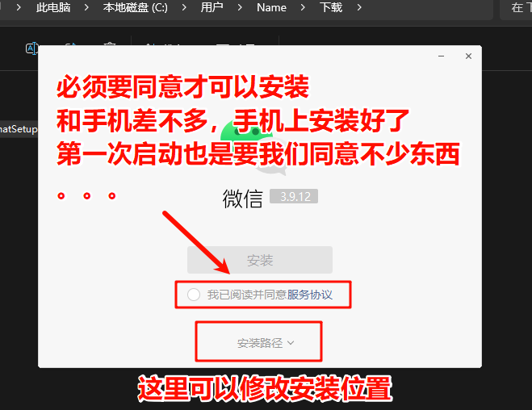
Task: Go to 本地磁盘 (C:) in breadcrumb
Action: [x=136, y=7]
